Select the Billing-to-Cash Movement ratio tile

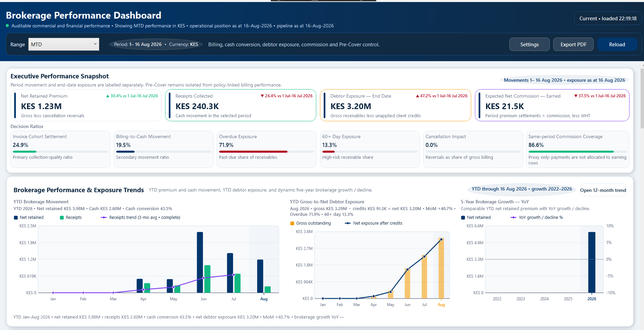pyautogui.click(x=164, y=149)
